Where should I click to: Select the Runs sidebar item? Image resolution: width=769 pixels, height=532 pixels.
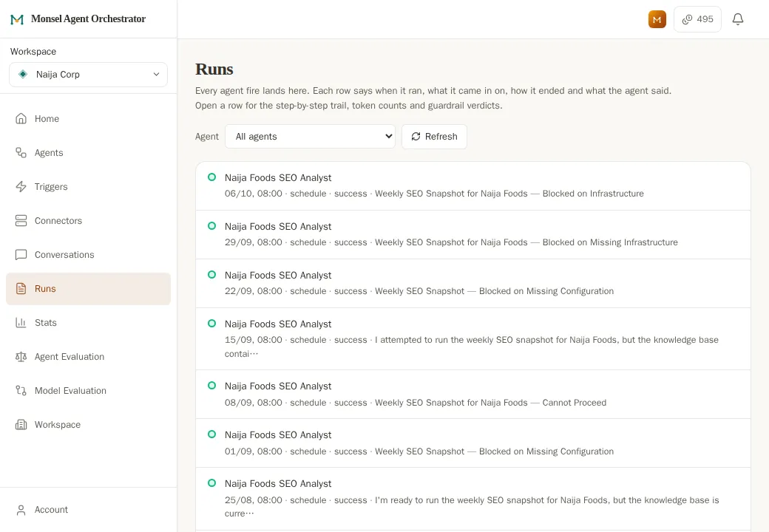[88, 288]
